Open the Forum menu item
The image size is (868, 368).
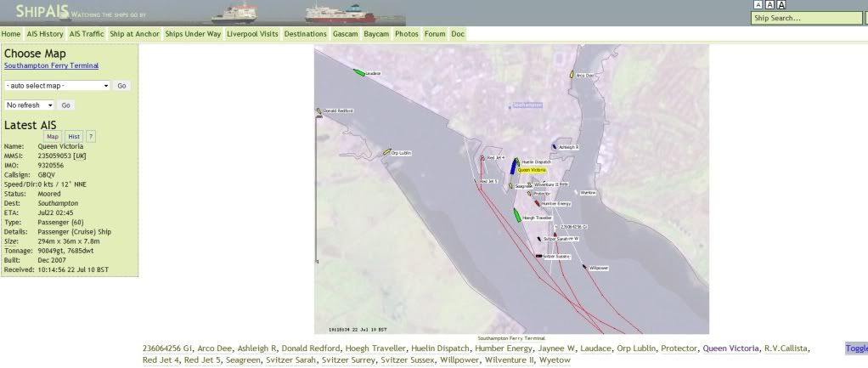435,34
